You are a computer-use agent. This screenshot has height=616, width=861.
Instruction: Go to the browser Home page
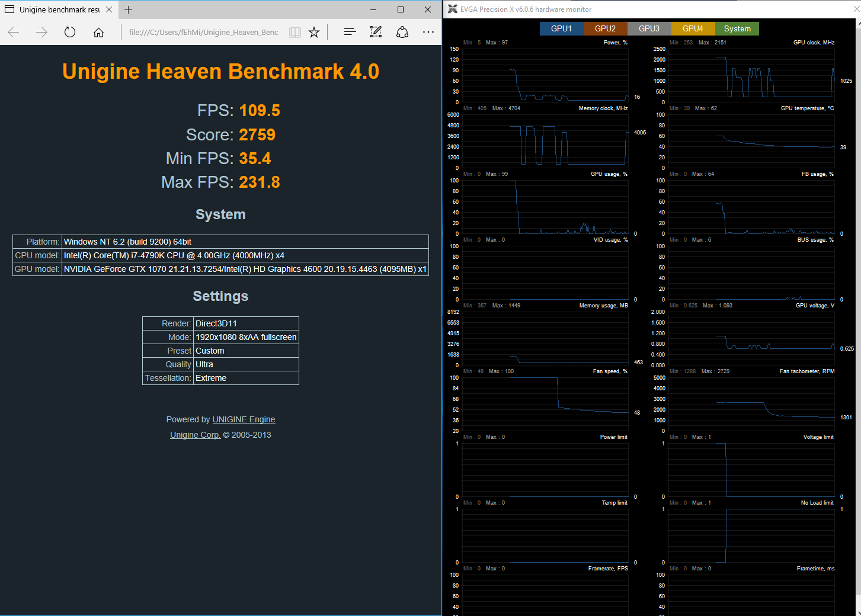98,32
